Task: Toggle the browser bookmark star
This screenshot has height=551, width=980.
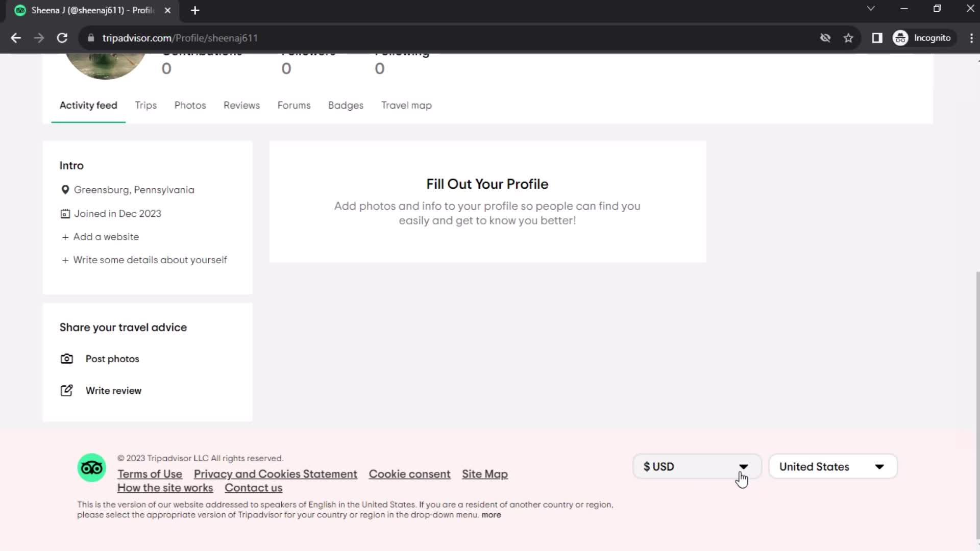Action: point(849,38)
